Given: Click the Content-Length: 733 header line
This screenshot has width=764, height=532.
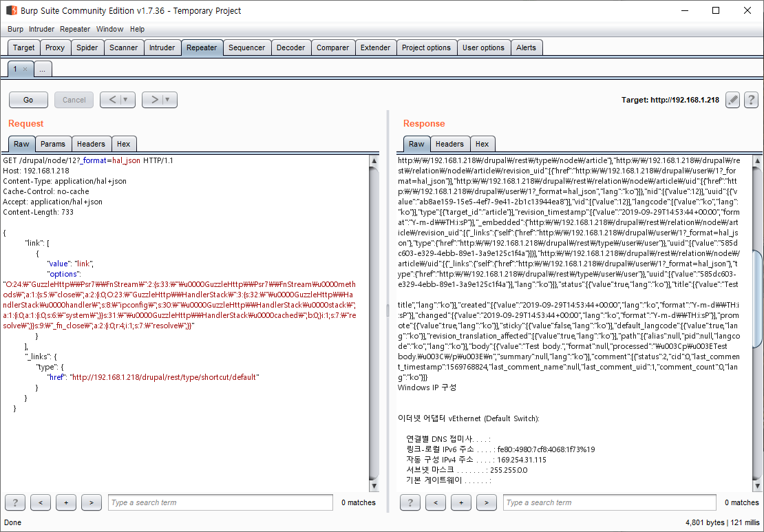Looking at the screenshot, I should (38, 212).
